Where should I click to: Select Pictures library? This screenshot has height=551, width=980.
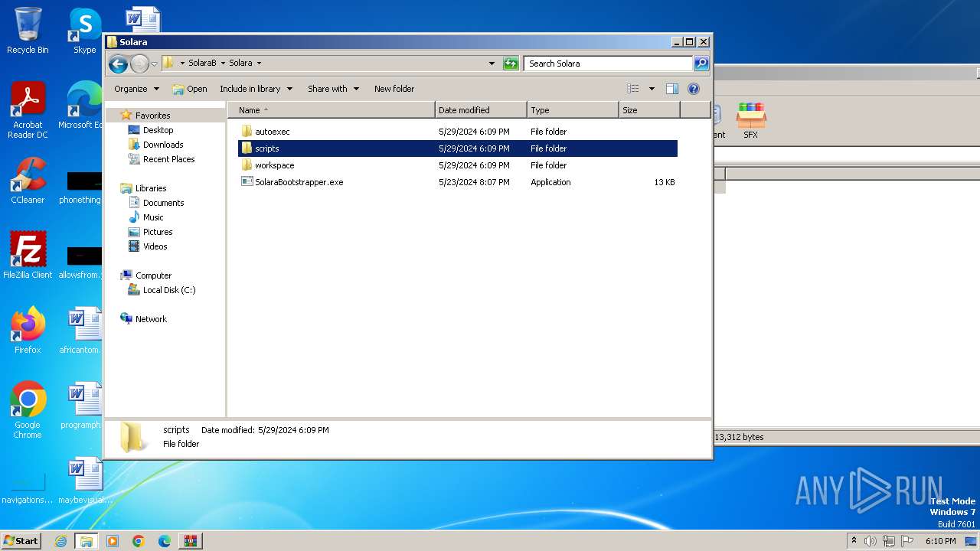(x=158, y=232)
